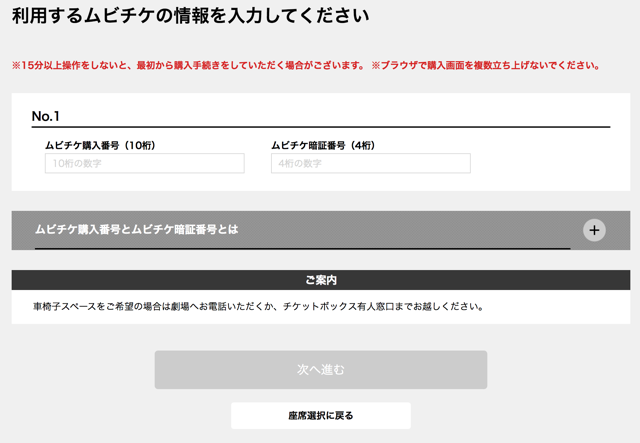Go back via 座席選択に戻る button
This screenshot has height=443, width=640.
[x=320, y=416]
